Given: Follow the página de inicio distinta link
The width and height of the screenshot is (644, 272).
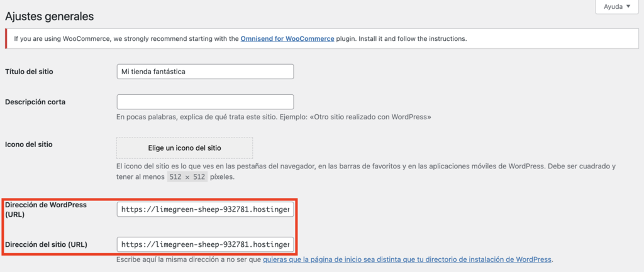Looking at the screenshot, I should point(407,259).
